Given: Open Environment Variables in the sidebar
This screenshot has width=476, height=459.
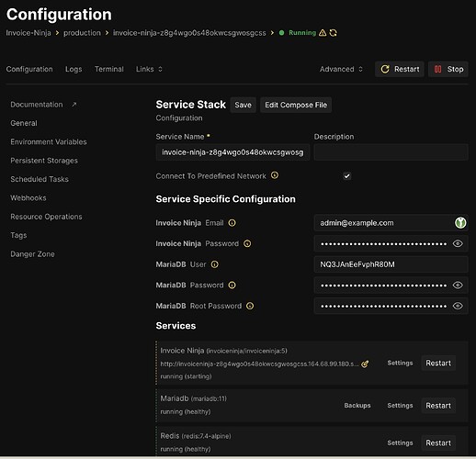Looking at the screenshot, I should pos(49,142).
